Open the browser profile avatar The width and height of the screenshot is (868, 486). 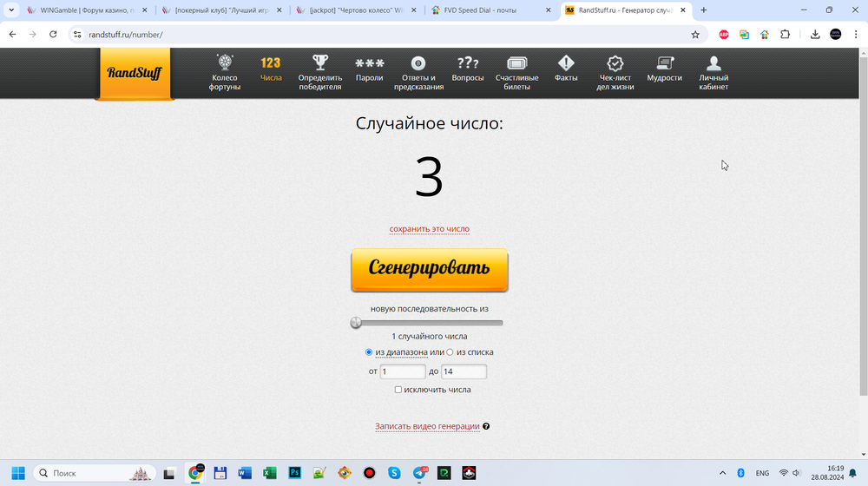835,35
